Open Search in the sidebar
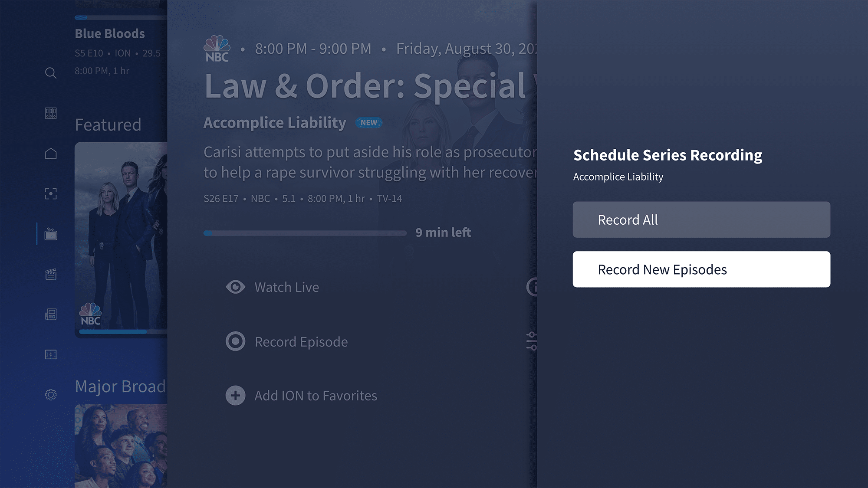Screen dimensions: 868x488 [51, 73]
